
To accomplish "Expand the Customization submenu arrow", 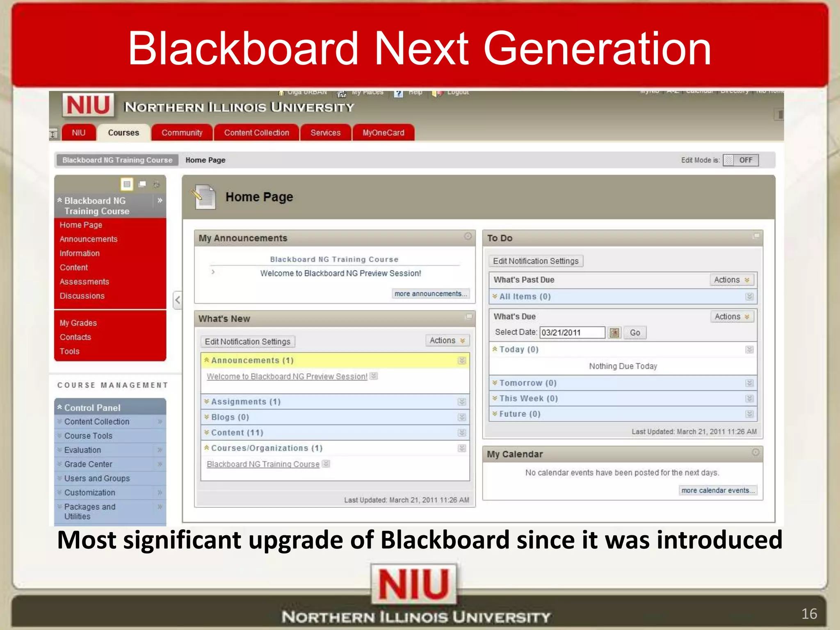I will point(160,492).
